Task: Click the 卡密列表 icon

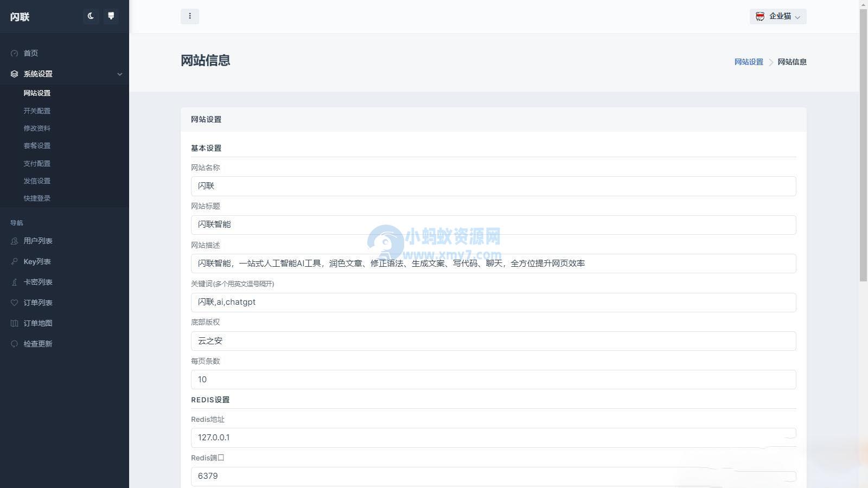Action: 15,282
